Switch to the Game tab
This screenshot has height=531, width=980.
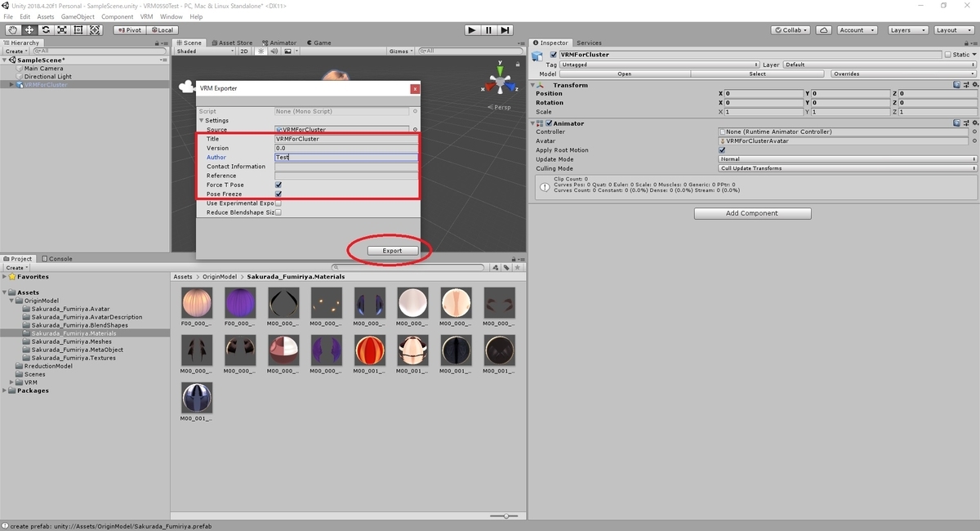click(x=318, y=42)
